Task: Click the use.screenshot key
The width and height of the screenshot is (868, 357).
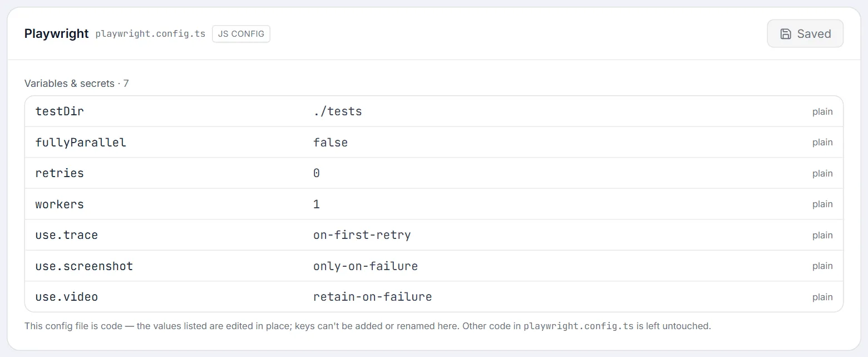Action: (x=84, y=266)
